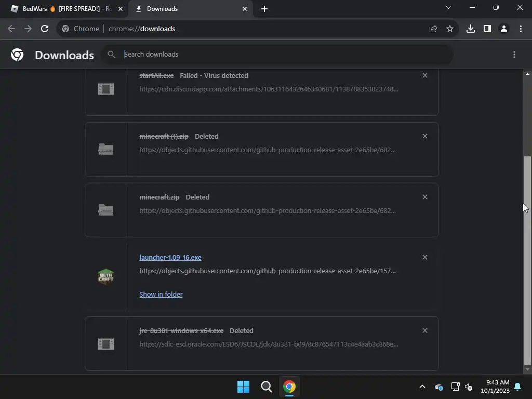Switch to the BedWars Roblox tab

pyautogui.click(x=64, y=9)
